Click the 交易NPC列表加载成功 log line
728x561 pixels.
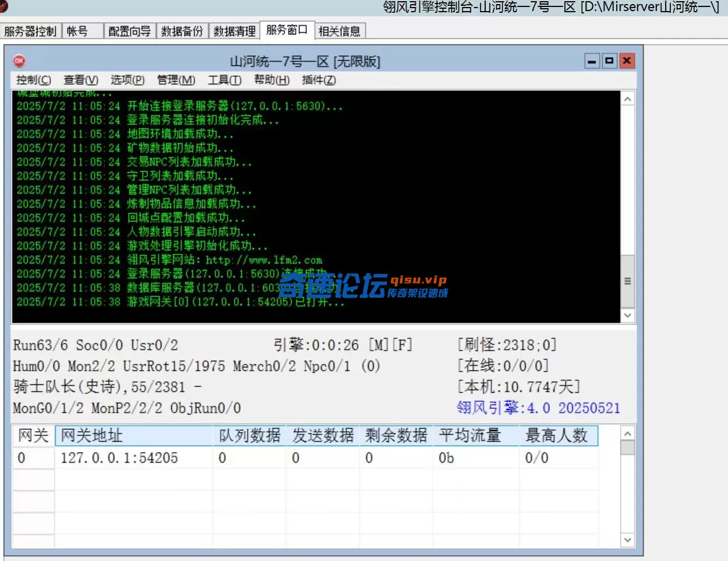coord(134,162)
